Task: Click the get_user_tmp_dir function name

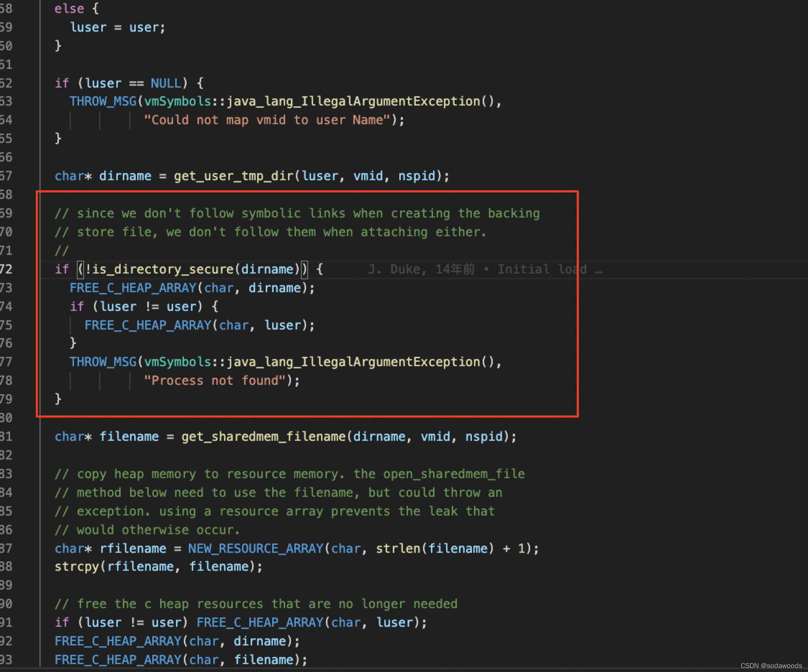Action: click(x=233, y=176)
